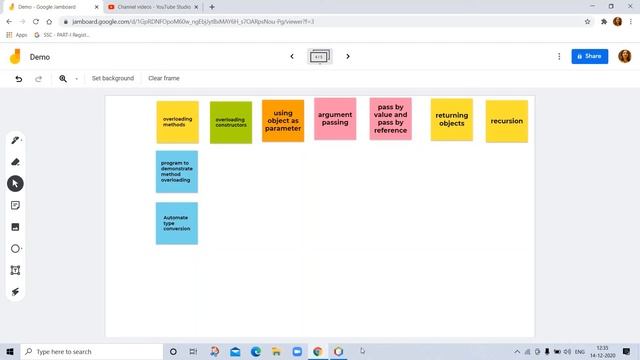
Task: Click the blue Share button
Action: pyautogui.click(x=589, y=56)
